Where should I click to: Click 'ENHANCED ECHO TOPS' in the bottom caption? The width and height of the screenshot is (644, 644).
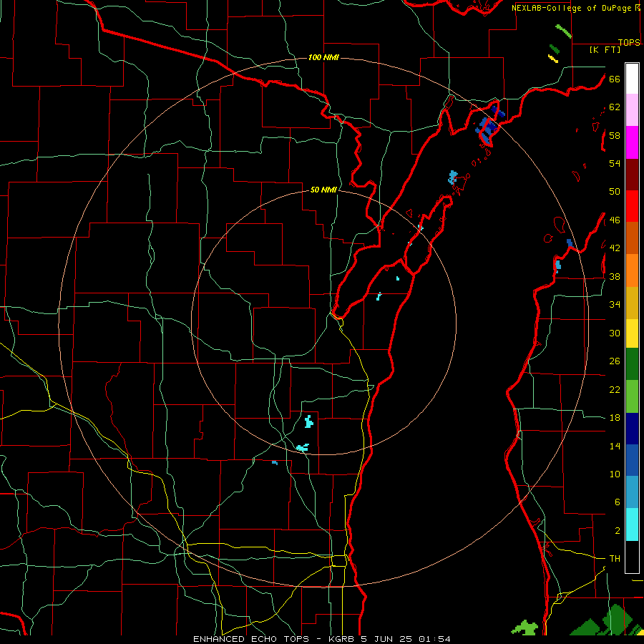pyautogui.click(x=250, y=639)
